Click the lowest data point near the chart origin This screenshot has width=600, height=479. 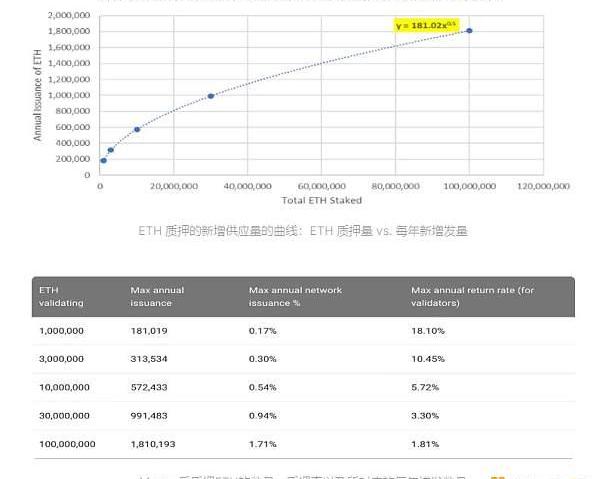coord(103,160)
